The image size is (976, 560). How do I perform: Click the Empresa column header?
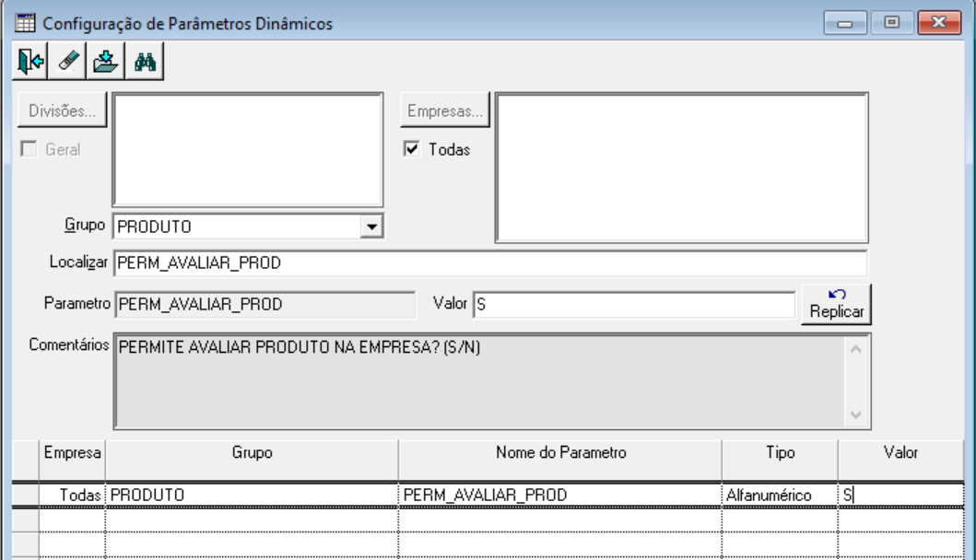tap(72, 460)
